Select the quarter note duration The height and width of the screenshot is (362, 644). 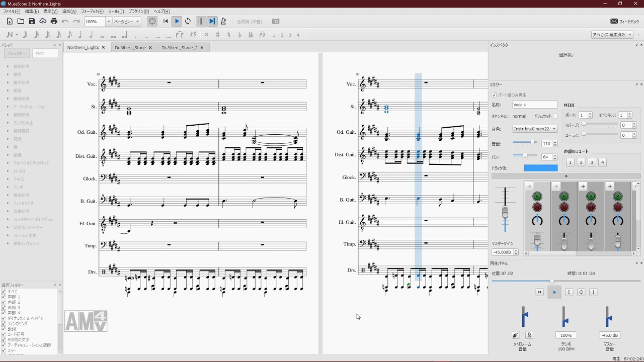80,35
